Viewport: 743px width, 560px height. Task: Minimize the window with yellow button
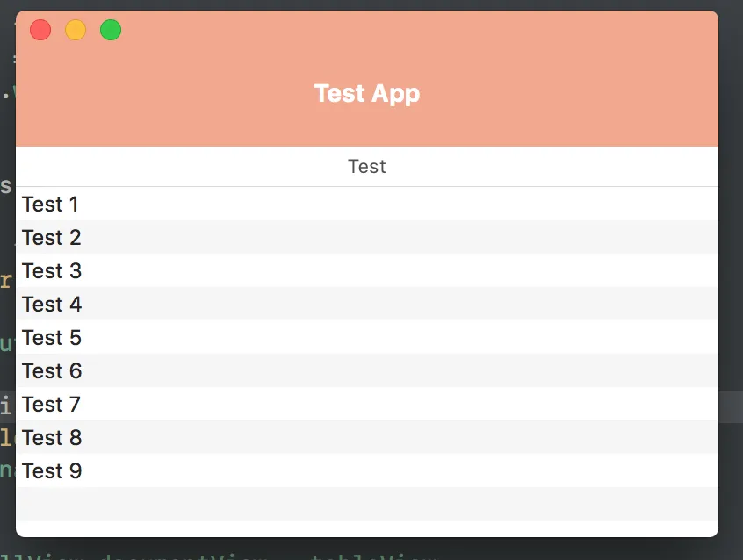(x=76, y=31)
